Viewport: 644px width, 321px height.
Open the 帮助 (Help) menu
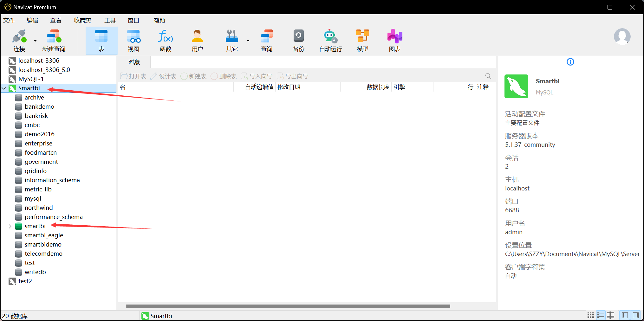[x=159, y=21]
